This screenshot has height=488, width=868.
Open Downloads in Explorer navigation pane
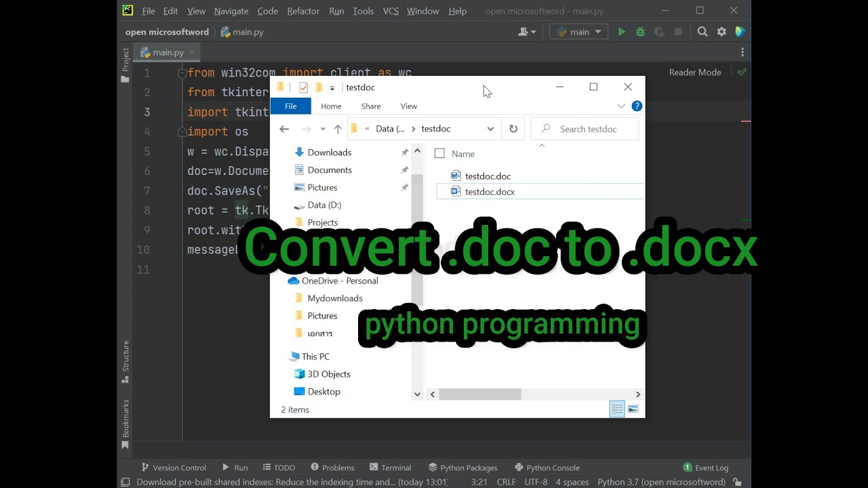coord(330,152)
